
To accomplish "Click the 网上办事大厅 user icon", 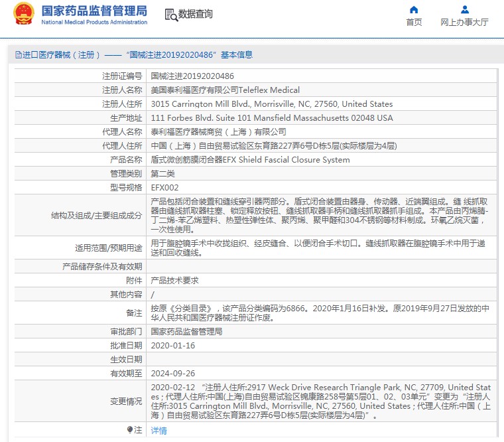I will pyautogui.click(x=464, y=10).
